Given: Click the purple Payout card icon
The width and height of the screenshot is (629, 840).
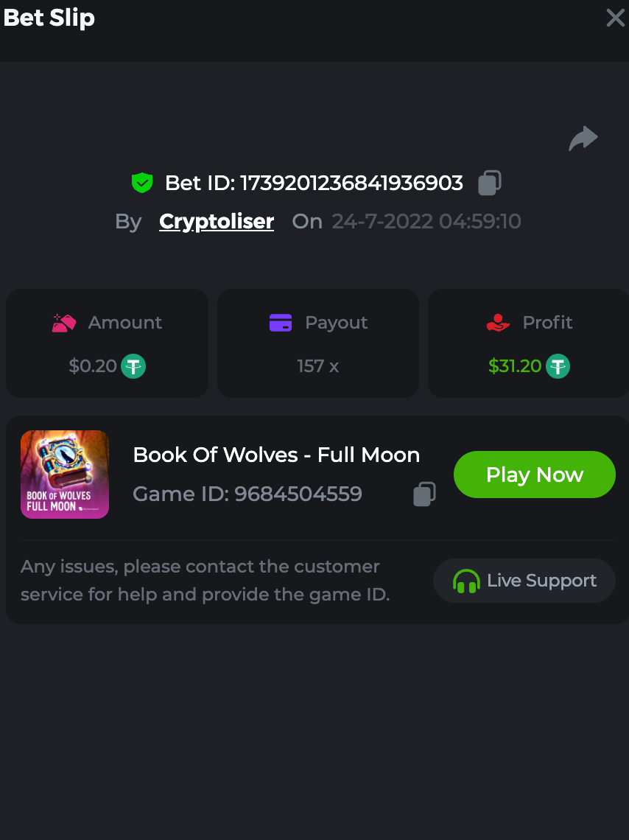Looking at the screenshot, I should tap(281, 323).
